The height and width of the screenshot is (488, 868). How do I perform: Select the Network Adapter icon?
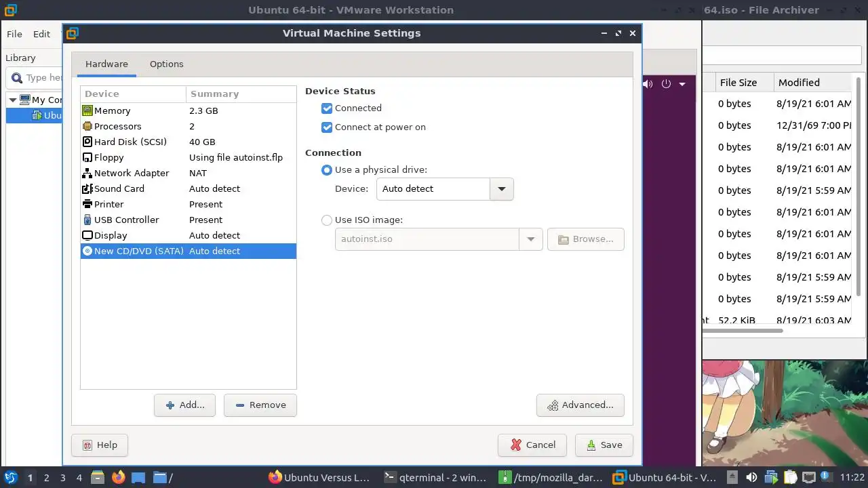(87, 173)
